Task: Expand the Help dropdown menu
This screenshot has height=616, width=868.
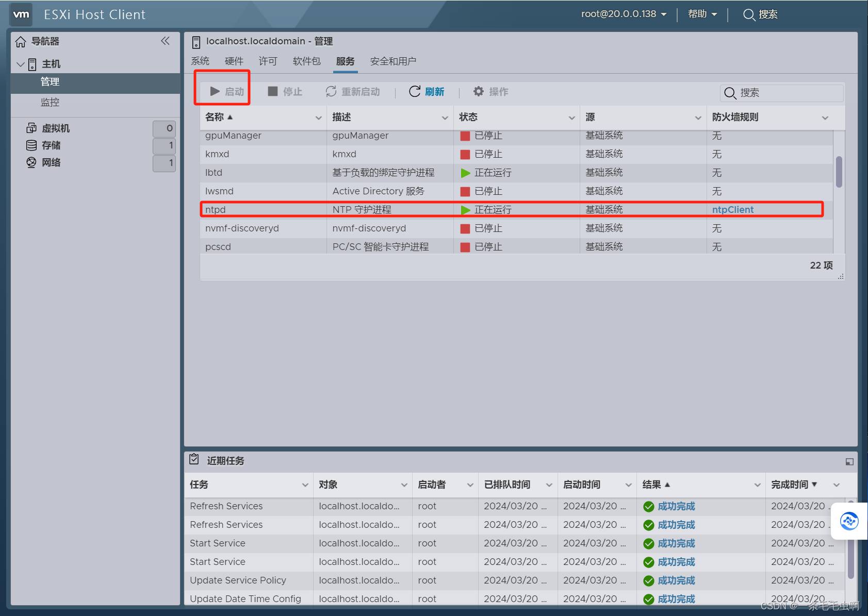Action: click(x=702, y=14)
